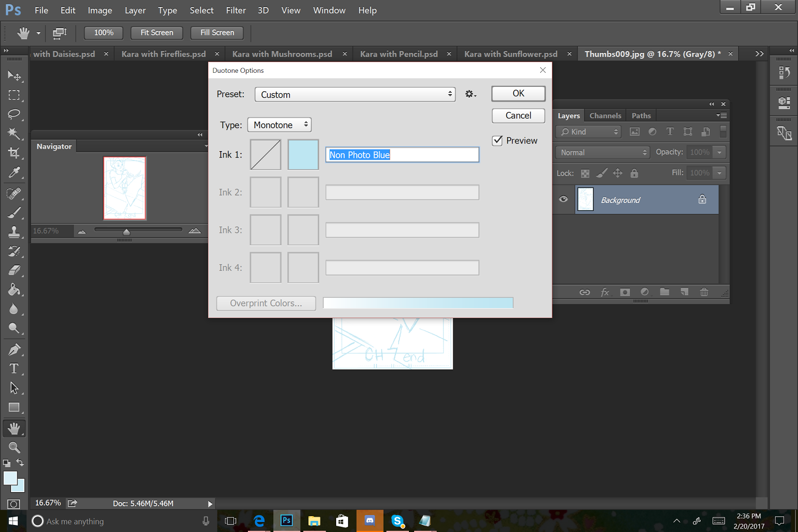Screen dimensions: 798x532
Task: Click the Navigator preview thumbnail
Action: point(125,188)
